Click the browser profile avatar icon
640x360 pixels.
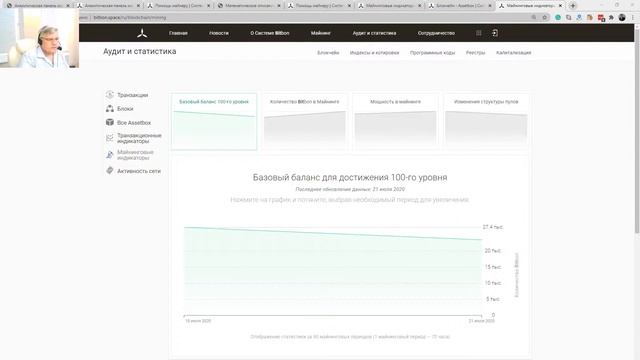[x=622, y=18]
